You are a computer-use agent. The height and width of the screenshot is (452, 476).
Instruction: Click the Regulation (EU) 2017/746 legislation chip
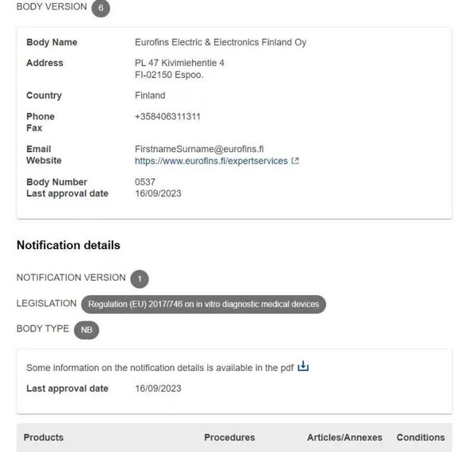pos(203,305)
